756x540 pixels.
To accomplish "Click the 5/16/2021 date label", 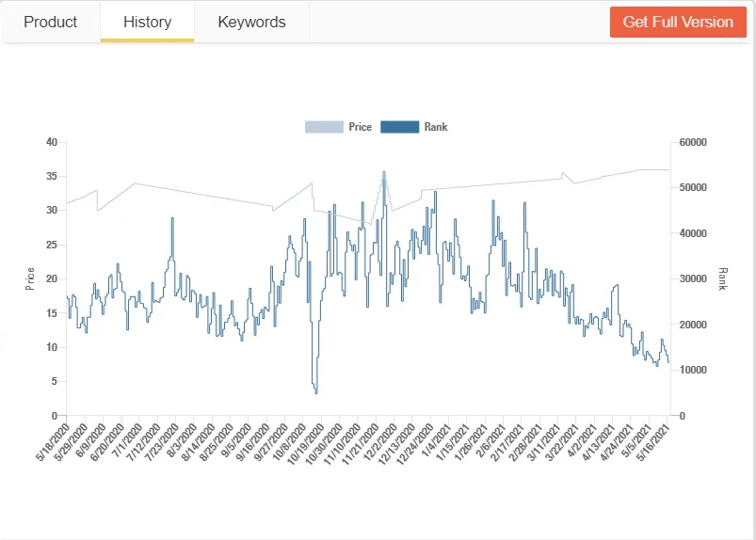I will pos(653,442).
